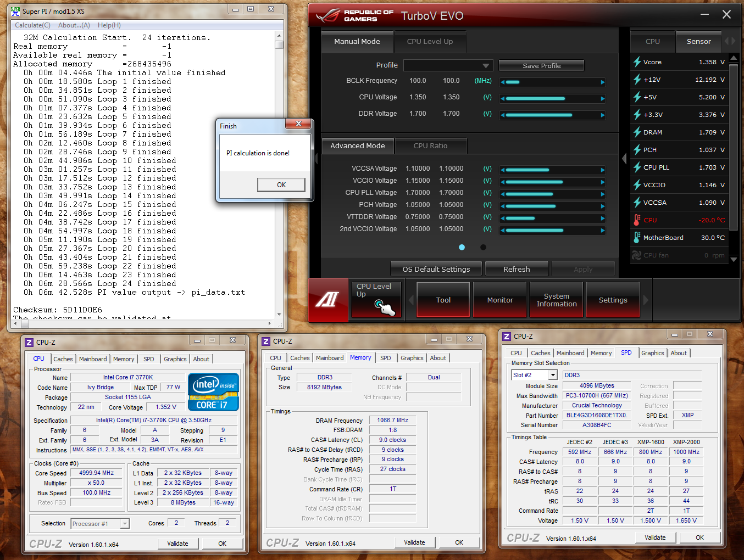Open the Processor #1 selection dropdown
This screenshot has height=560, width=744.
(x=125, y=524)
